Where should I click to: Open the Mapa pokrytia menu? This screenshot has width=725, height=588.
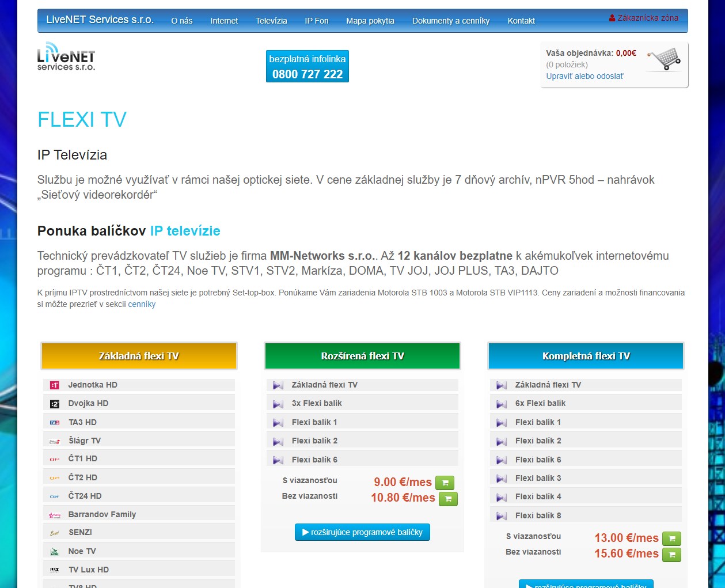pos(370,21)
